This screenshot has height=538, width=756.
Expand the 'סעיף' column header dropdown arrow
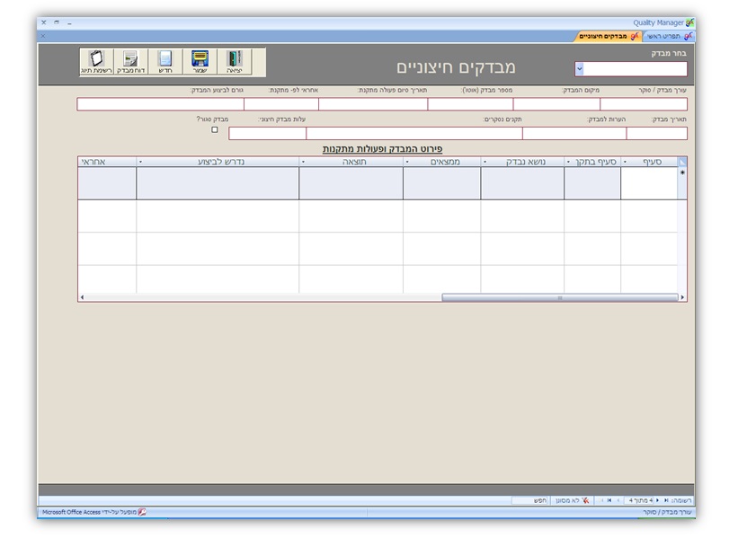point(625,163)
